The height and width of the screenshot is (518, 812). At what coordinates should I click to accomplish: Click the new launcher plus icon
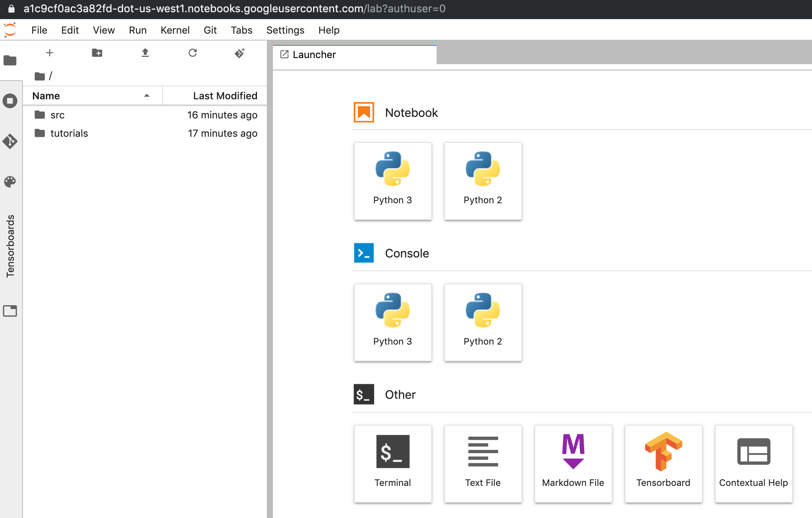[x=50, y=53]
